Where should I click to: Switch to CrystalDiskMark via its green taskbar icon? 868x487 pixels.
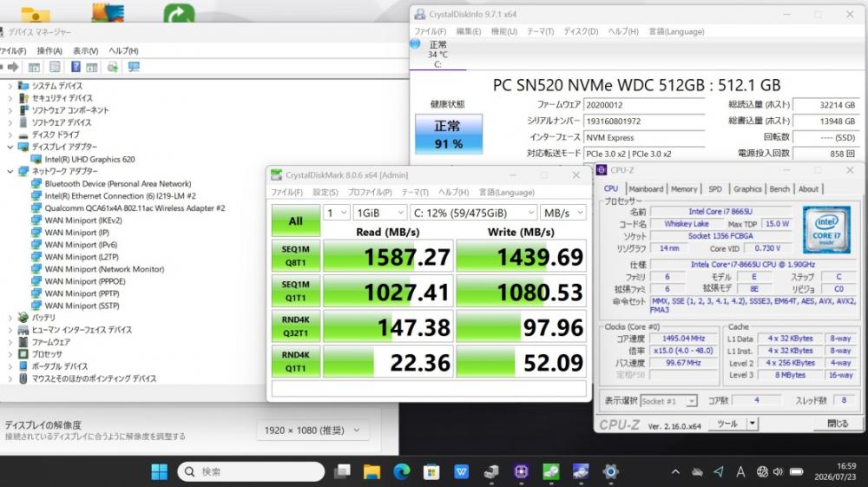(x=551, y=471)
